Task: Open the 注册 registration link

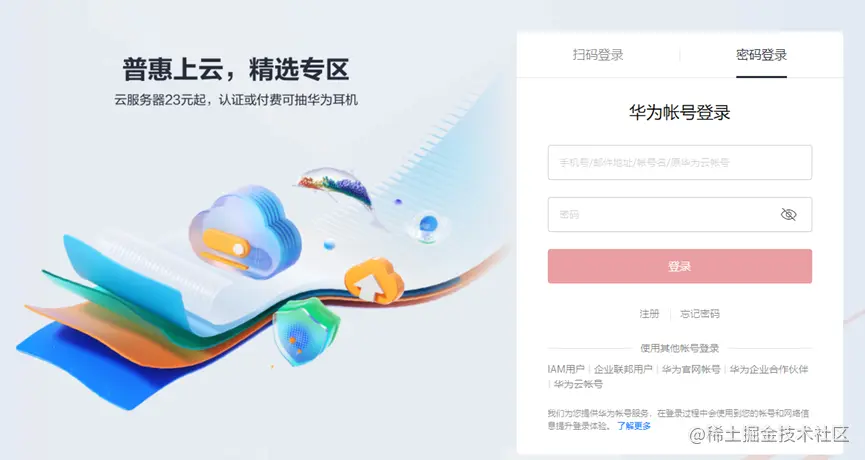Action: coord(649,314)
